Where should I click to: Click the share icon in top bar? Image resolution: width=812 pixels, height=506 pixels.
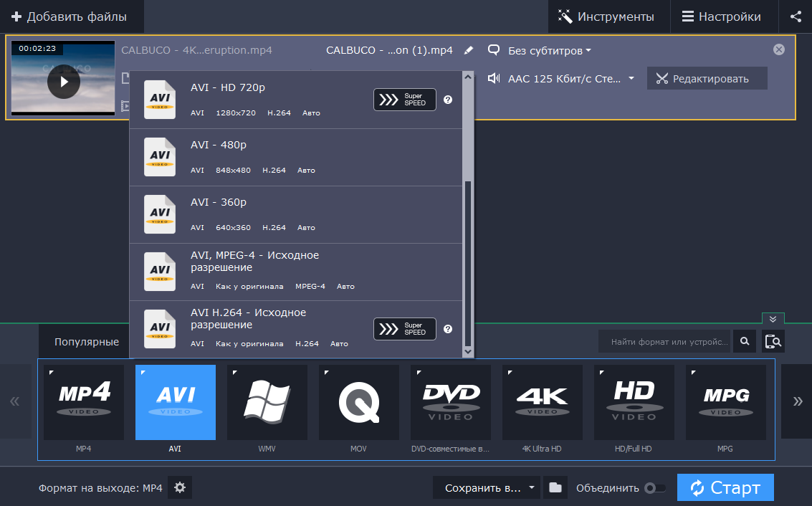pos(796,16)
